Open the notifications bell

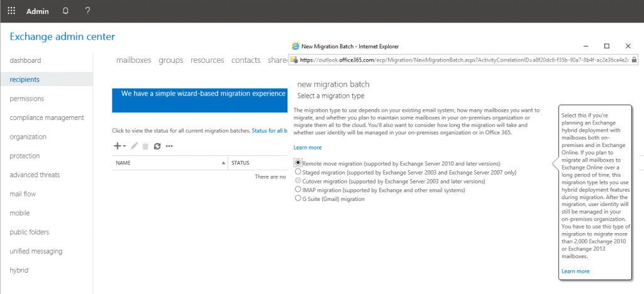(65, 11)
